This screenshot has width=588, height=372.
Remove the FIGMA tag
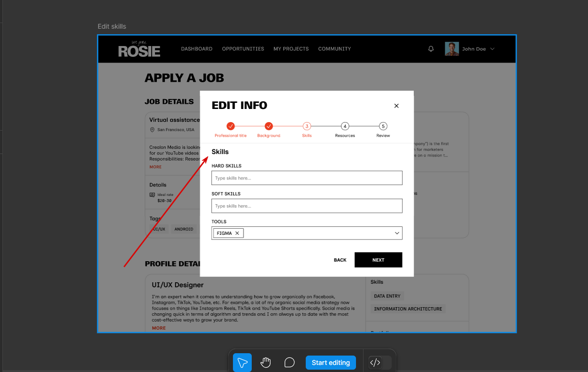(237, 233)
